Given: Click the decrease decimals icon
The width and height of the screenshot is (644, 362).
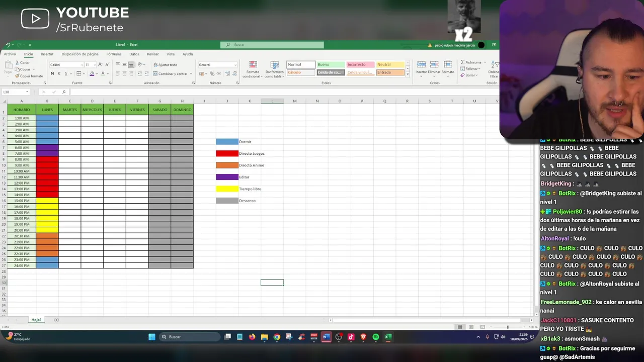Looking at the screenshot, I should (x=234, y=74).
